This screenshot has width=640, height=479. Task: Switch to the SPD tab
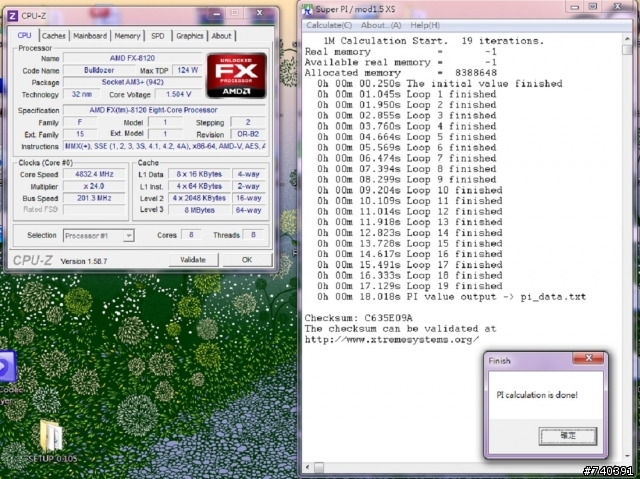pyautogui.click(x=158, y=36)
